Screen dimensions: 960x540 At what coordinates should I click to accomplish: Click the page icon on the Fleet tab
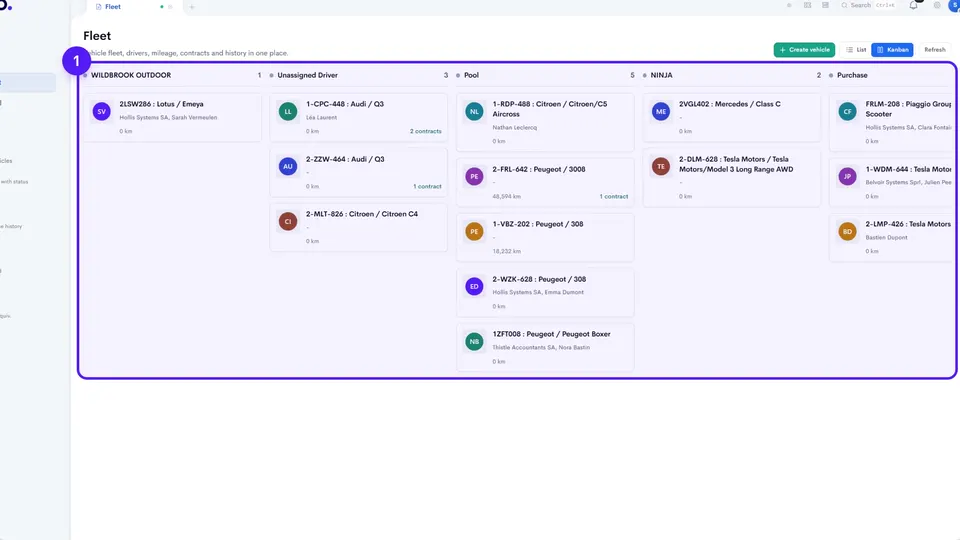(99, 7)
